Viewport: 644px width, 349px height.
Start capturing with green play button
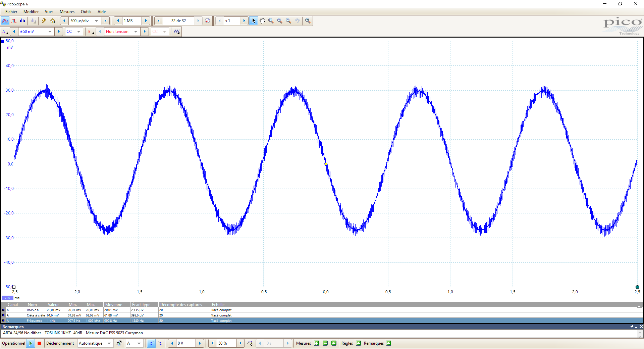point(31,343)
